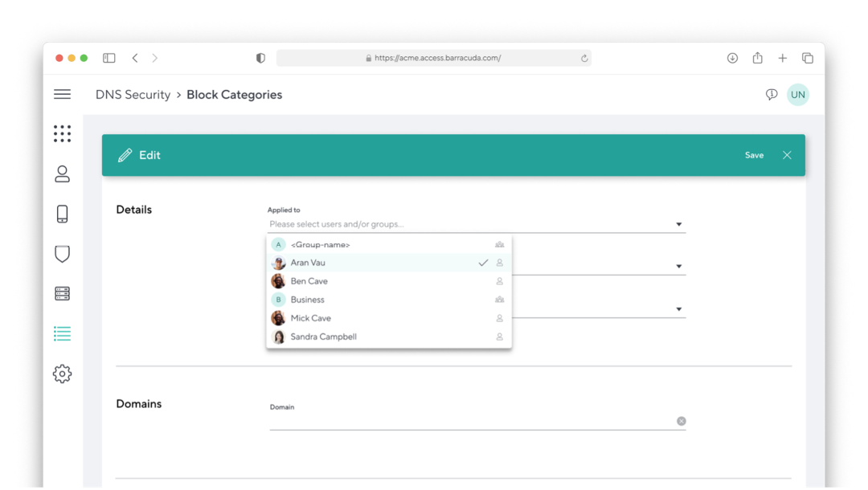
Task: Open the settings gear in sidebar
Action: point(62,374)
